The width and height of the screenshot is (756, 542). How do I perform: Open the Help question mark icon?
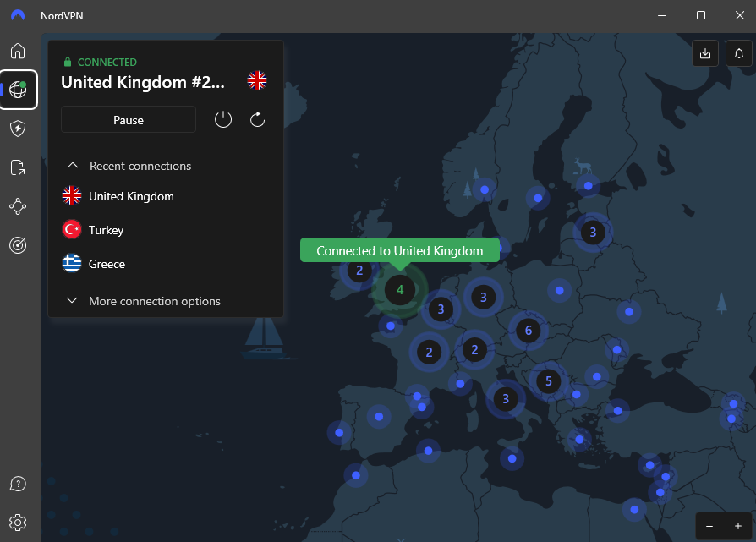pos(18,484)
